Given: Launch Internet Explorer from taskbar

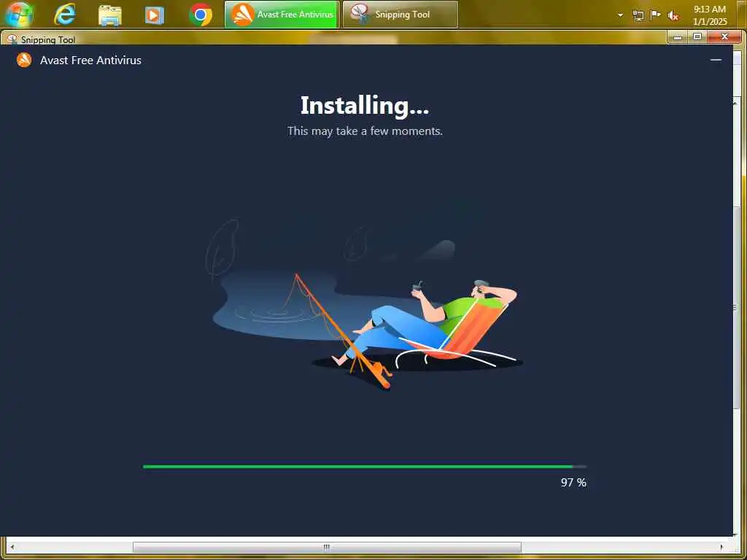Looking at the screenshot, I should 65,15.
